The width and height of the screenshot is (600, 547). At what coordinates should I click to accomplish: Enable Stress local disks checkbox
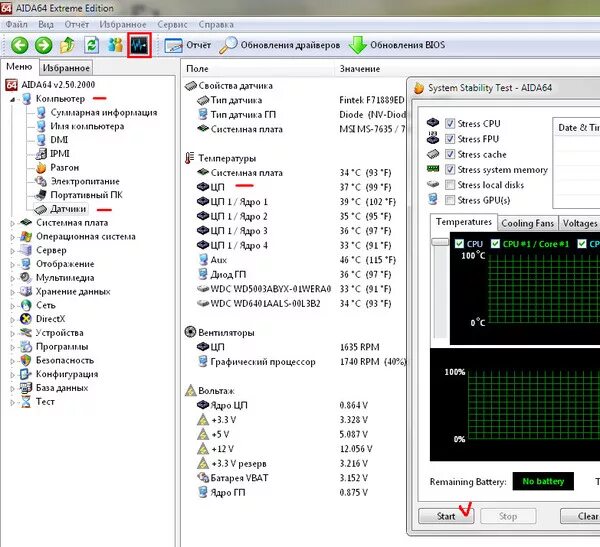click(x=450, y=185)
